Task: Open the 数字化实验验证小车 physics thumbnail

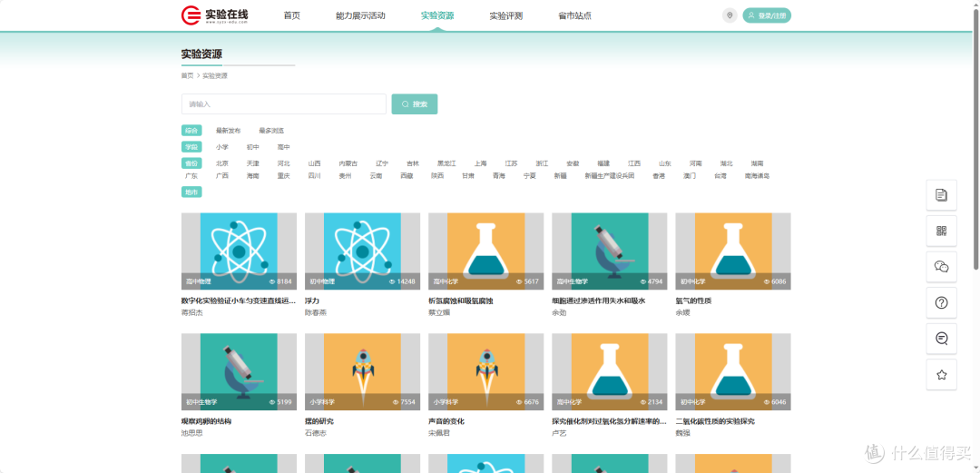Action: tap(239, 251)
